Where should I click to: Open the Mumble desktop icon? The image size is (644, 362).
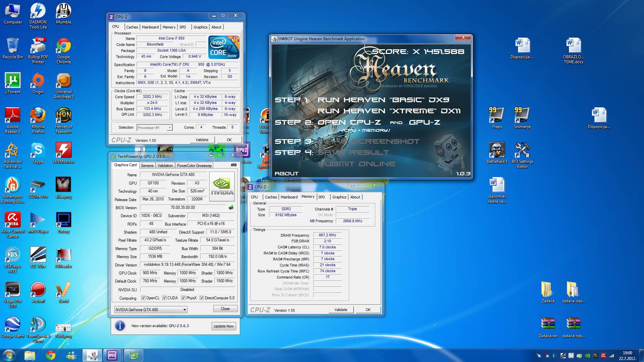point(63,13)
